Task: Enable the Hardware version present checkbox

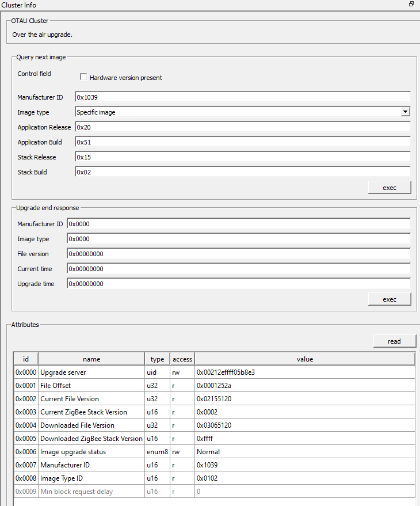Action: 83,77
